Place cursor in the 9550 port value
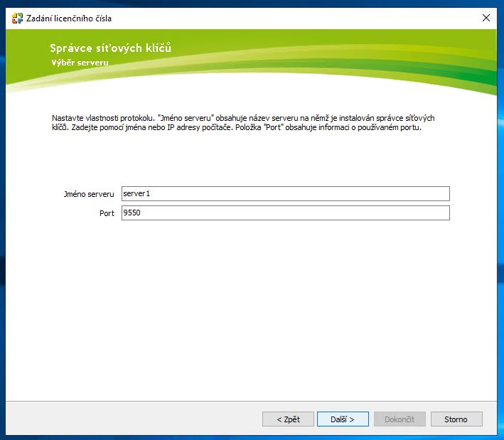 [132, 213]
